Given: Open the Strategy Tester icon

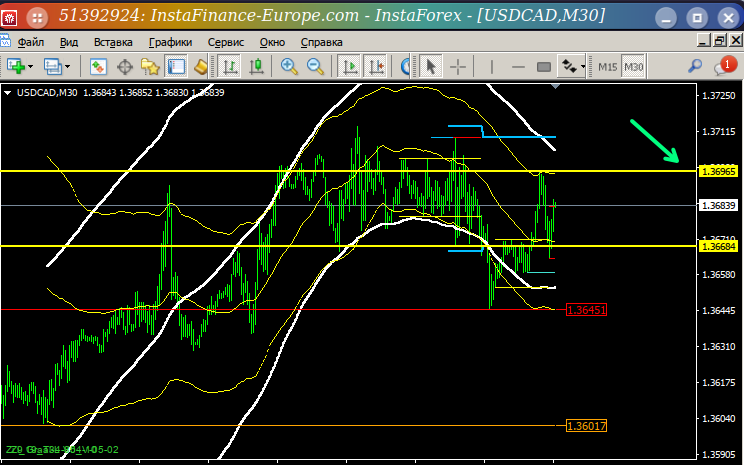Looking at the screenshot, I should 200,66.
